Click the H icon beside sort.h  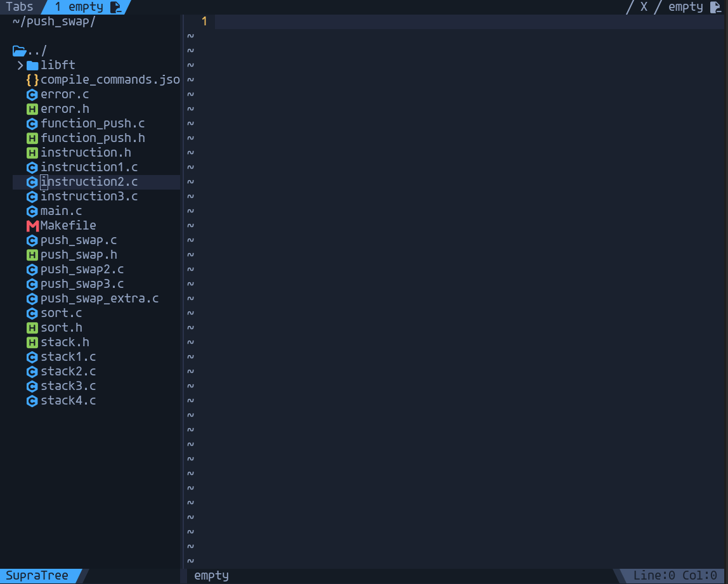32,328
